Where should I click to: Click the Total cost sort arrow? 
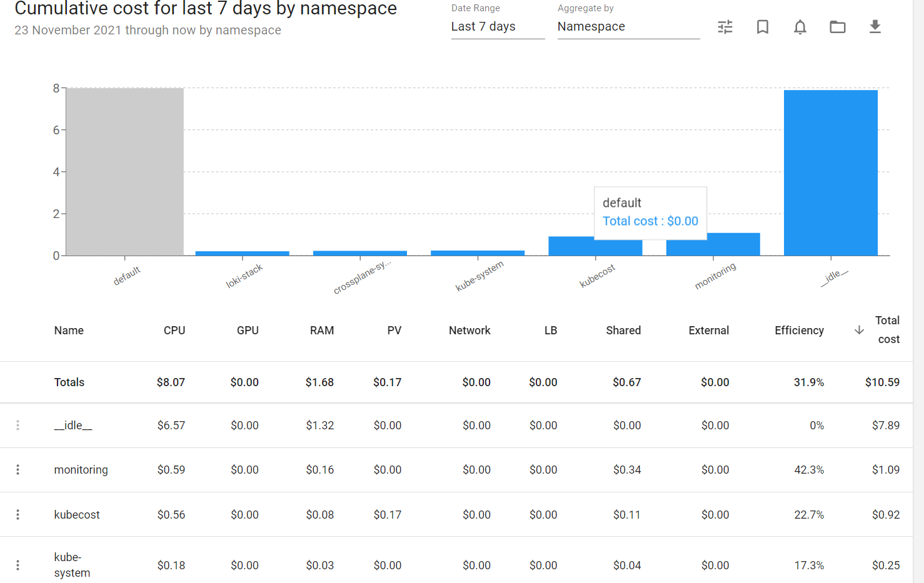tap(859, 330)
